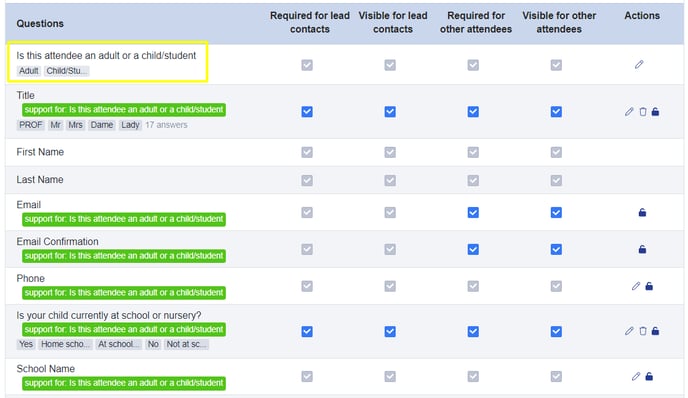Toggle school or nursery visible for lead contacts
This screenshot has height=398, width=688.
(390, 331)
